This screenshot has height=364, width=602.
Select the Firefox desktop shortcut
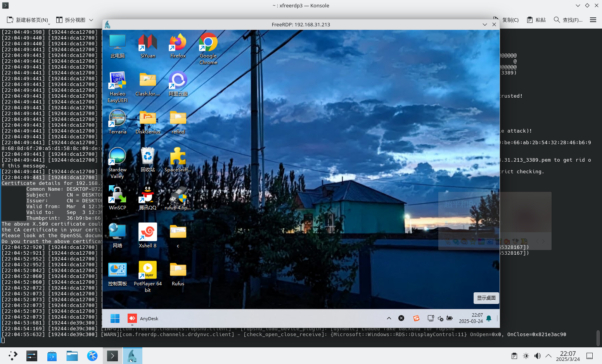tap(178, 46)
